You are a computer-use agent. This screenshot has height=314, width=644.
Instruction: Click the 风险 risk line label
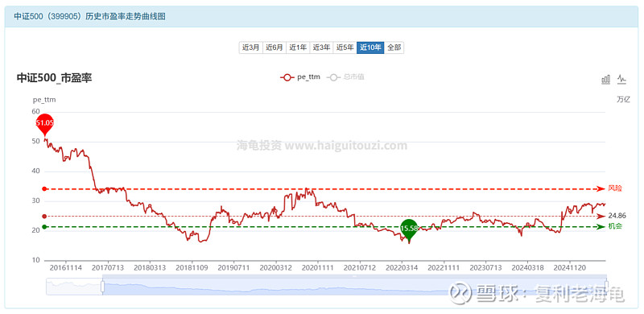click(x=615, y=188)
